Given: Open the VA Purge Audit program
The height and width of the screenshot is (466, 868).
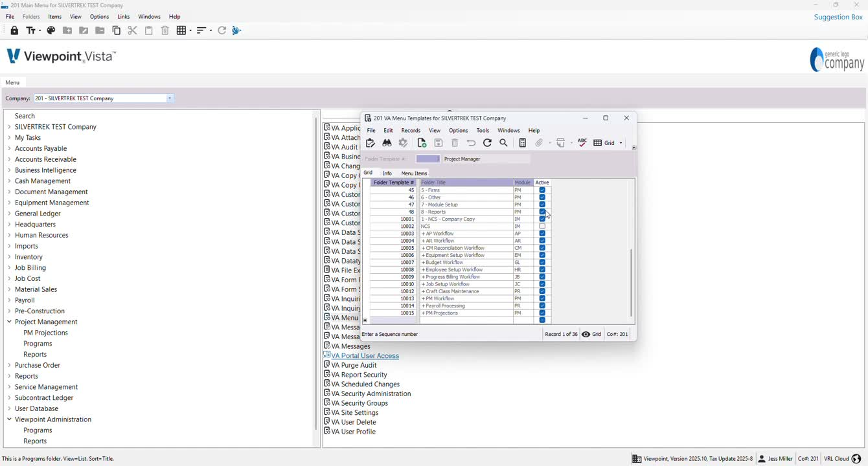Looking at the screenshot, I should [x=354, y=365].
